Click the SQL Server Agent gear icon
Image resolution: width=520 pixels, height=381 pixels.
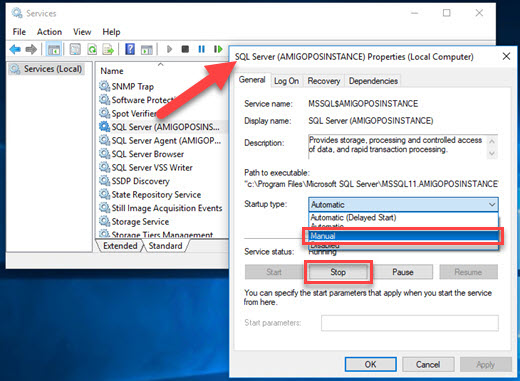[104, 140]
